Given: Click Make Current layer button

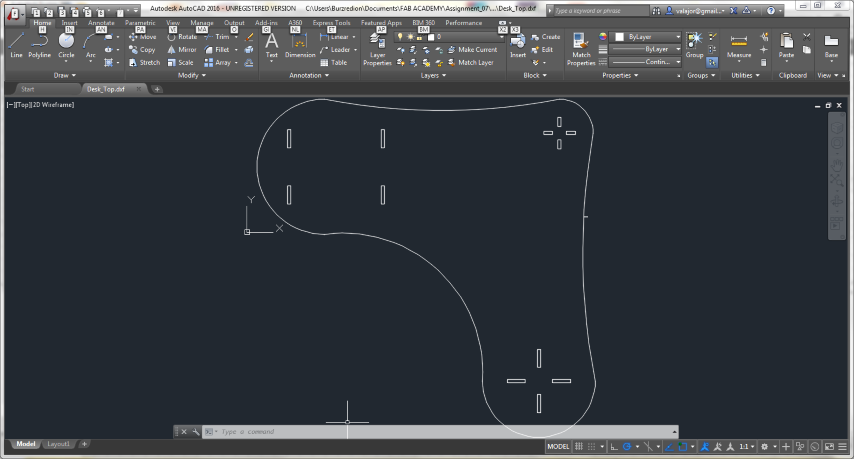Looking at the screenshot, I should click(472, 50).
